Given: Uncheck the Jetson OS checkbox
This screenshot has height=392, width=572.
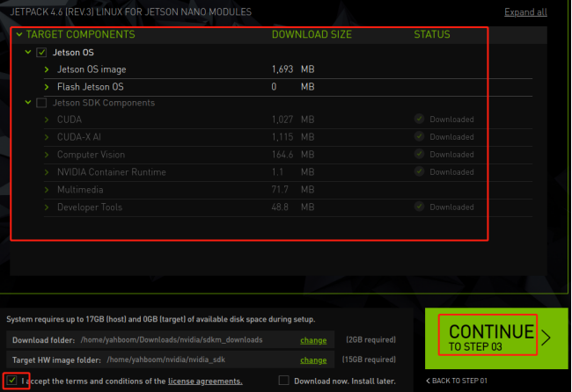Looking at the screenshot, I should (41, 53).
